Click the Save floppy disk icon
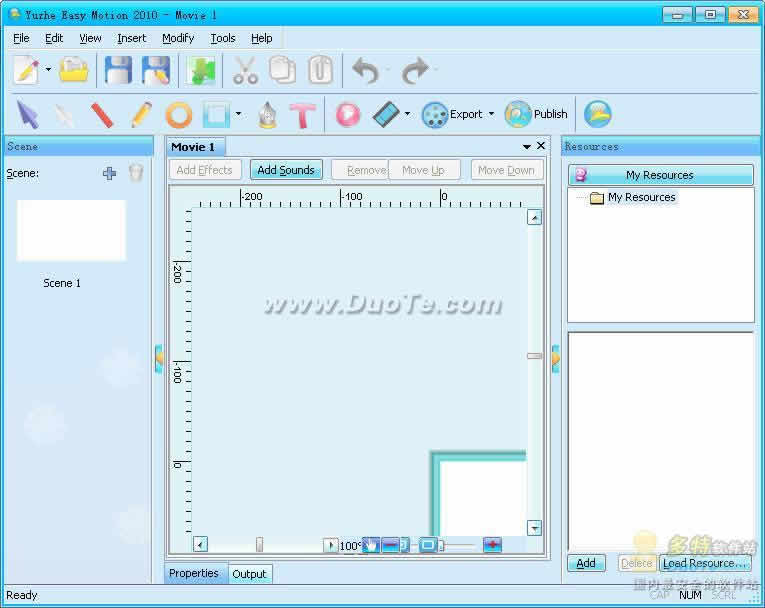The image size is (765, 608). [x=118, y=70]
